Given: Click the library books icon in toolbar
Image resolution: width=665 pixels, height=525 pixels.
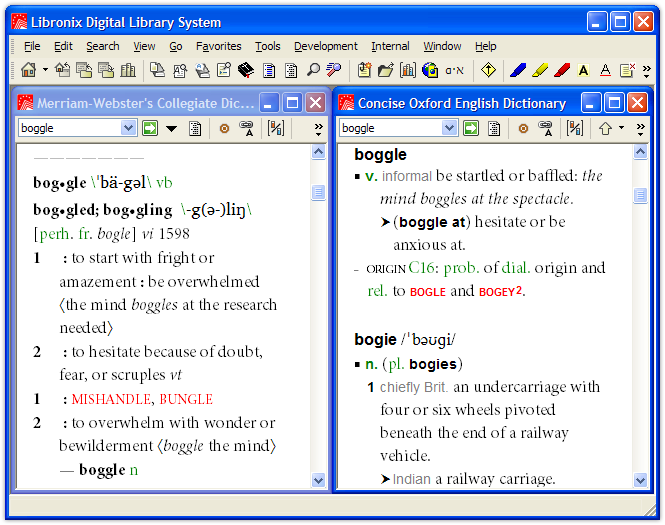Looking at the screenshot, I should pos(128,70).
